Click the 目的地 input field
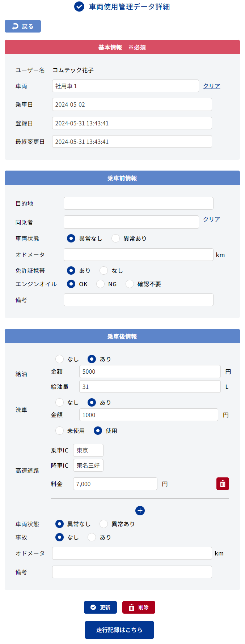The image size is (245, 644). point(139,203)
